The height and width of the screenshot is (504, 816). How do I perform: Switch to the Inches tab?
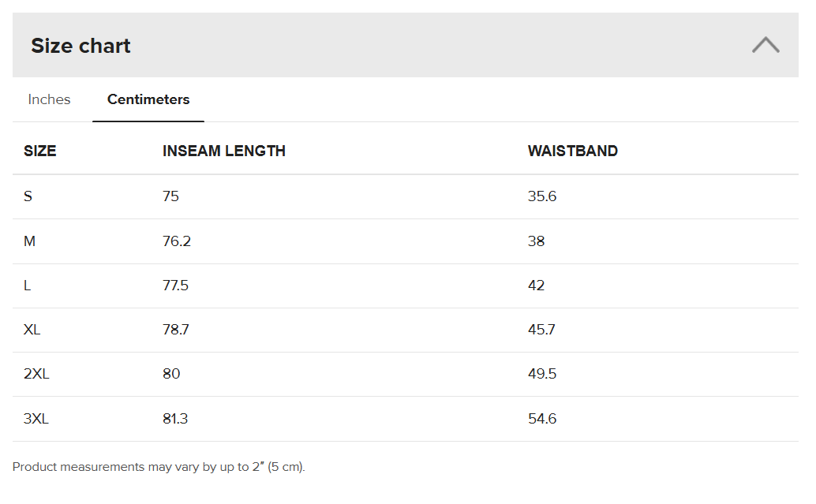[49, 99]
